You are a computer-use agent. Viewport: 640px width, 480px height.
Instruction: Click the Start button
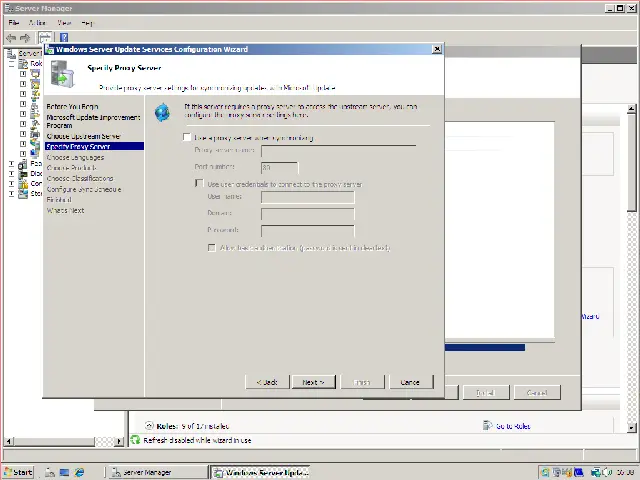[18, 472]
